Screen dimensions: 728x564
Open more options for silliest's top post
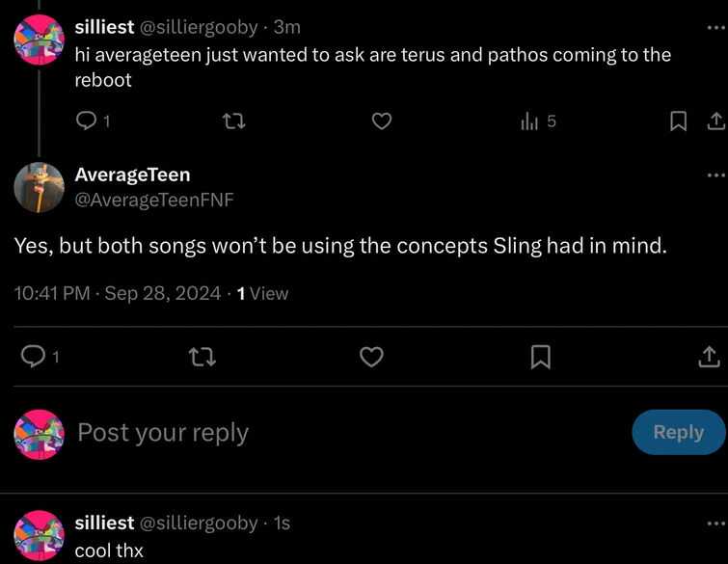[x=715, y=27]
